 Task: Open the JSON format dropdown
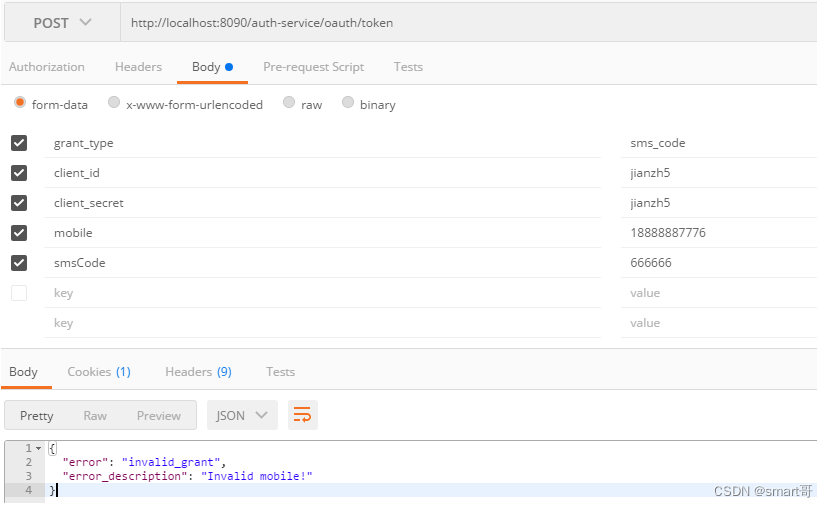(242, 416)
